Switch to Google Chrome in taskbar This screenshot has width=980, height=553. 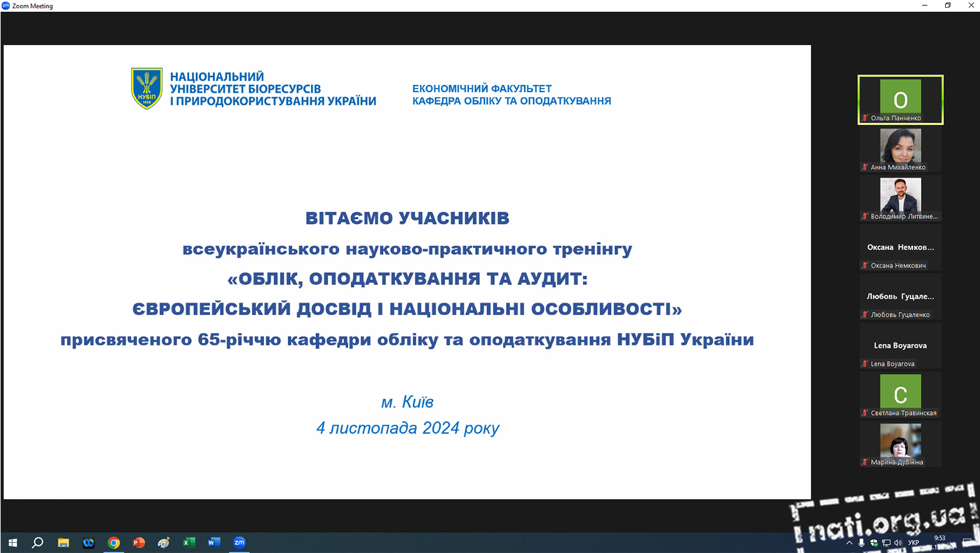click(114, 543)
